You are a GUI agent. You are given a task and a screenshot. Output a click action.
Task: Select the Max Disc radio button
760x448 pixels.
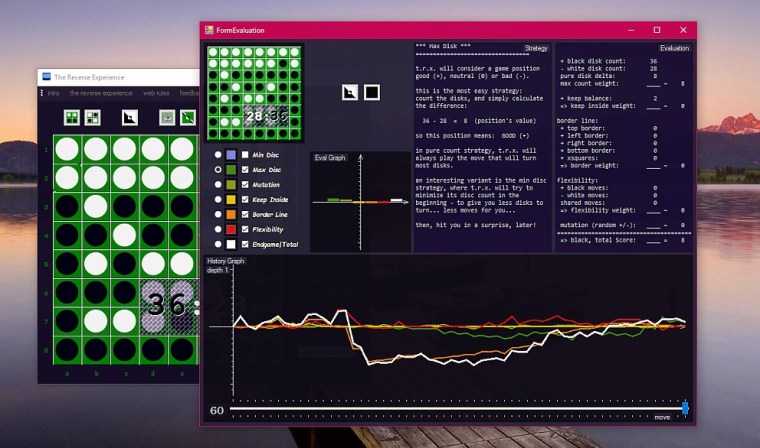click(218, 170)
